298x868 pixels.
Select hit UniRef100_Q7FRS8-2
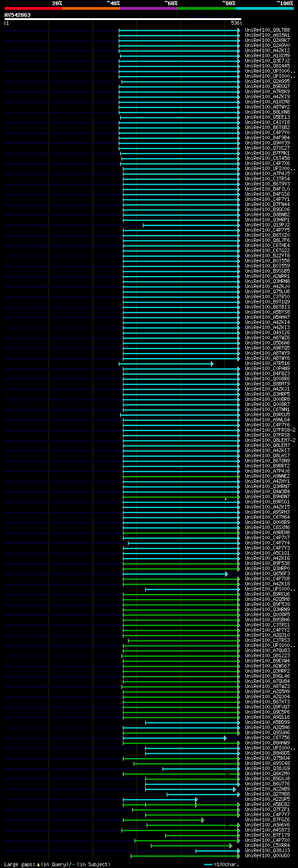point(270,430)
